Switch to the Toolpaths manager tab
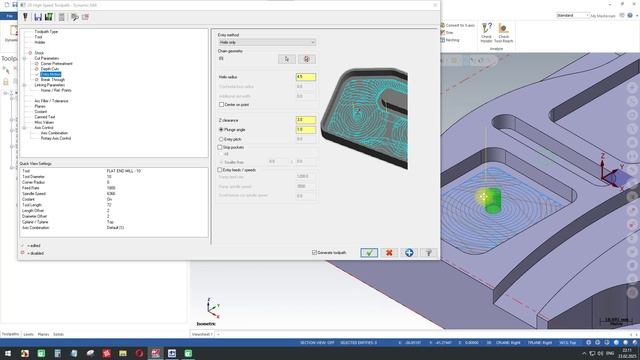Image resolution: width=640 pixels, height=360 pixels. coord(10,334)
